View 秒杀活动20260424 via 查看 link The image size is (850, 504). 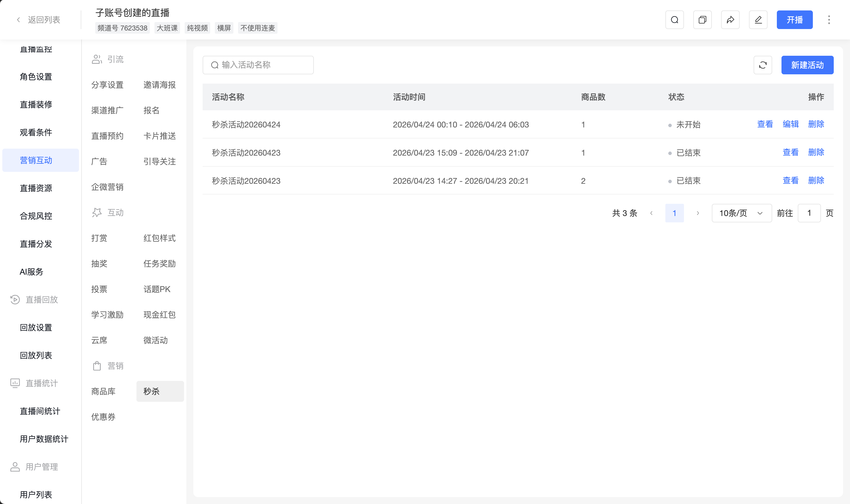765,124
